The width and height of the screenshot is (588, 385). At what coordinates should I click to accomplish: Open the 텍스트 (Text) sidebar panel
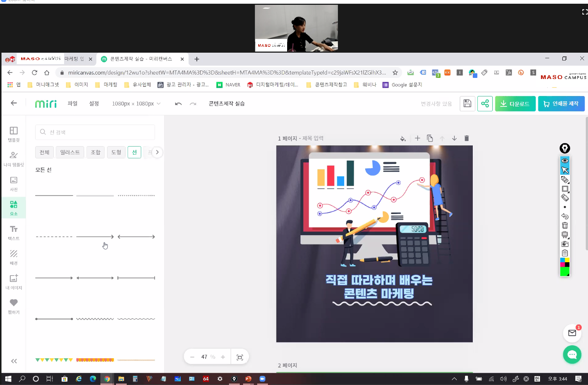click(14, 233)
